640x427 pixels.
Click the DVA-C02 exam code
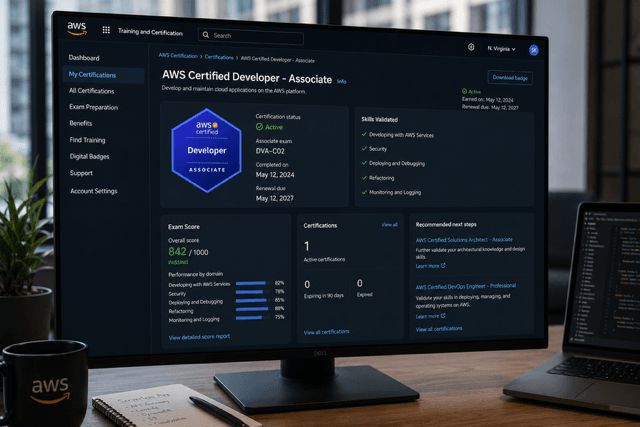[x=270, y=151]
